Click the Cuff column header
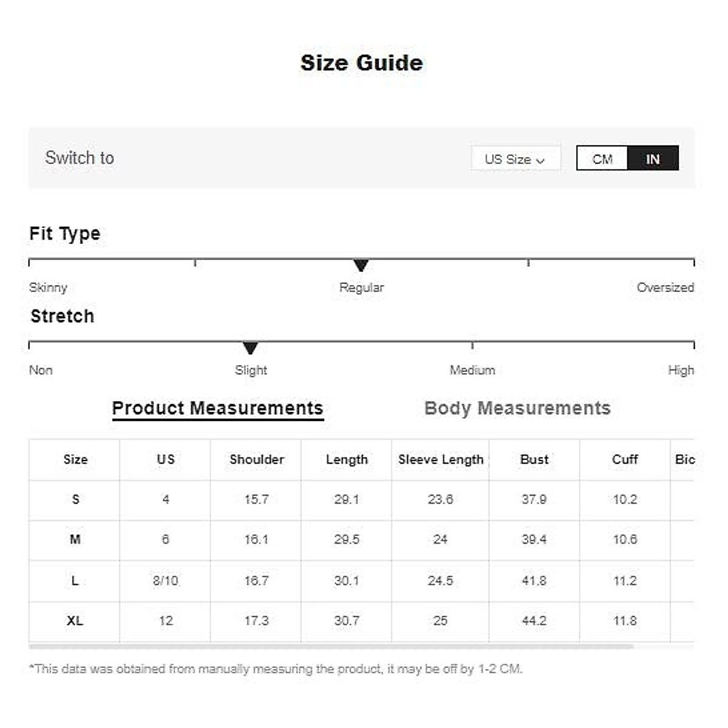Viewport: 728px width, 728px height. [x=625, y=459]
